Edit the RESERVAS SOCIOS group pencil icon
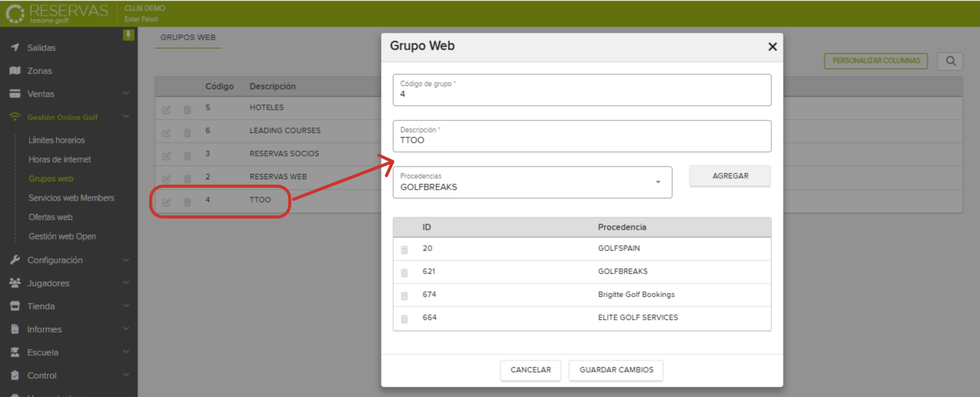Viewport: 980px width, 397px height. point(166,156)
